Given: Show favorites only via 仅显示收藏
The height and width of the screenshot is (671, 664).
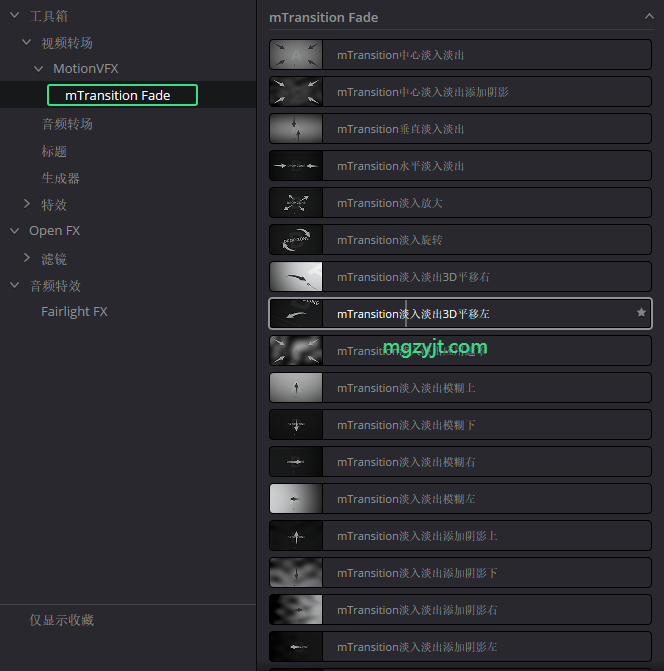Looking at the screenshot, I should coord(62,620).
